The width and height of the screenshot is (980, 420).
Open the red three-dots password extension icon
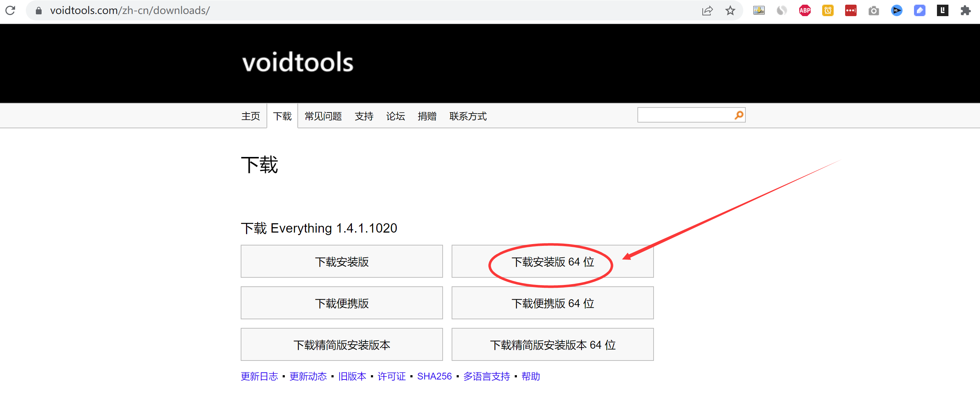(851, 11)
